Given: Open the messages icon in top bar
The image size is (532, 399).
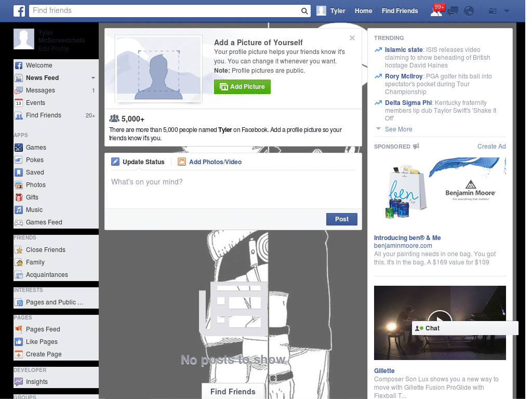Looking at the screenshot, I should click(x=453, y=11).
